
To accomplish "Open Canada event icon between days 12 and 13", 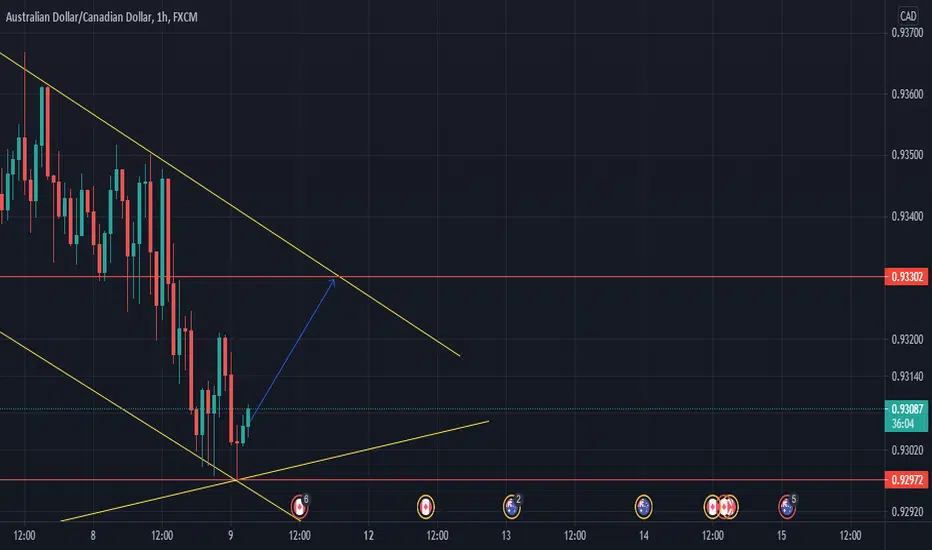I will click(426, 507).
